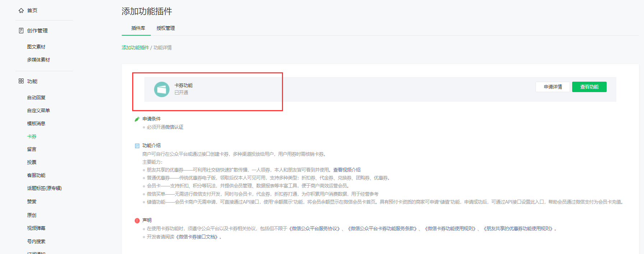Select the 插件库 tab
This screenshot has height=254, width=644.
click(x=138, y=28)
